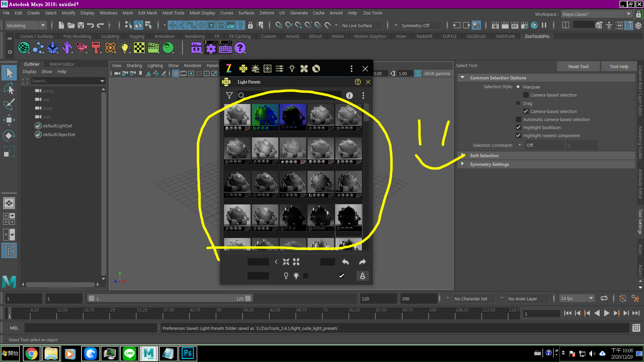Select the Lasso tool in left toolbox
This screenshot has width=644, height=362.
(9, 89)
